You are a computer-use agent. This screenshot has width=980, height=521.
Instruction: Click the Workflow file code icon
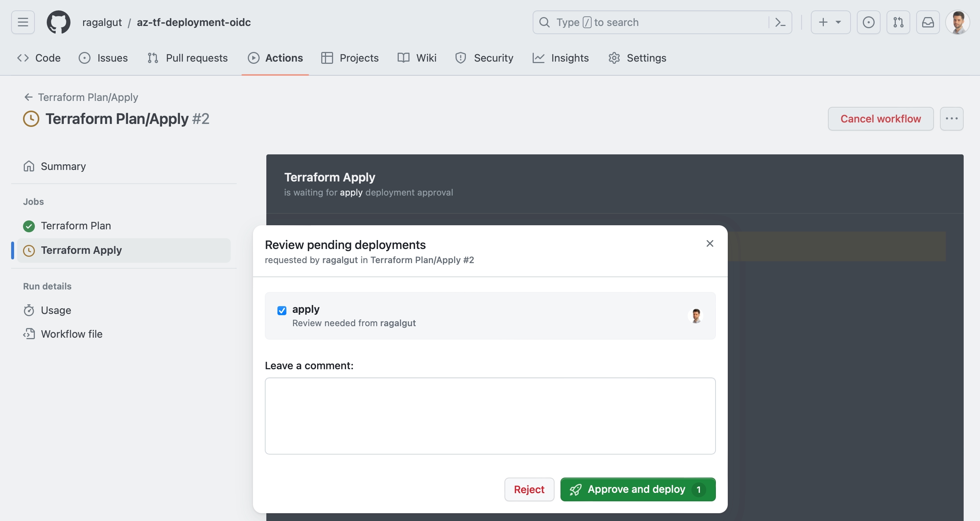(x=29, y=334)
